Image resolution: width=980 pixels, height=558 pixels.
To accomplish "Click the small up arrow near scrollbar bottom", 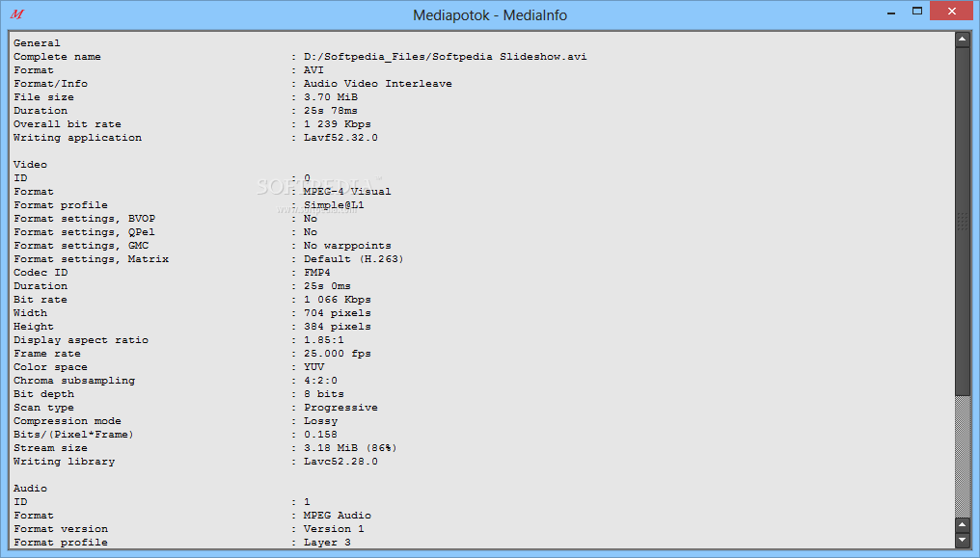I will [x=962, y=525].
